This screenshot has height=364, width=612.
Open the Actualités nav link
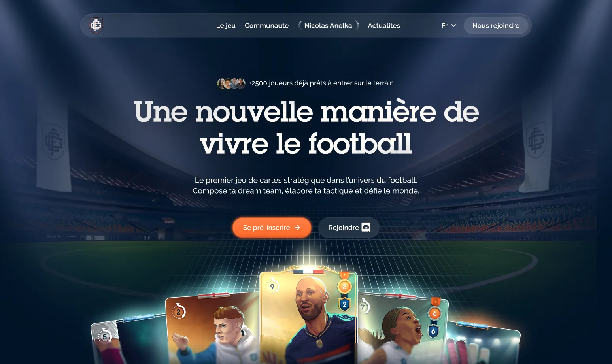point(384,26)
